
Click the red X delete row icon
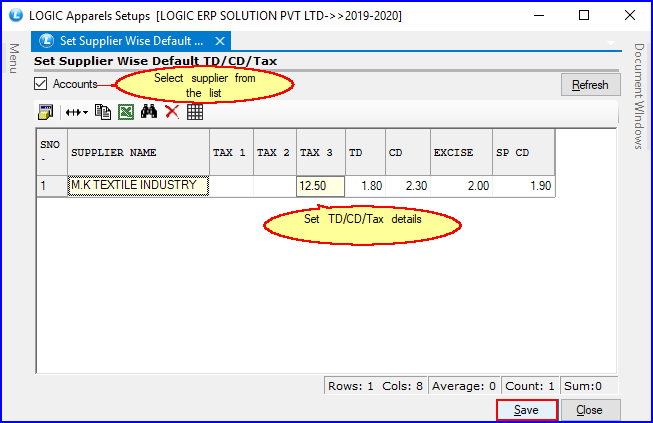coord(172,112)
